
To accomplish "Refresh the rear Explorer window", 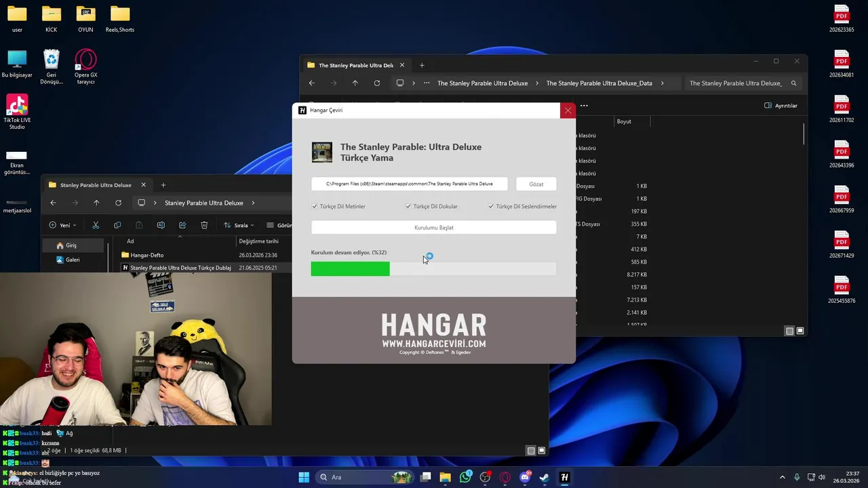I will [377, 83].
